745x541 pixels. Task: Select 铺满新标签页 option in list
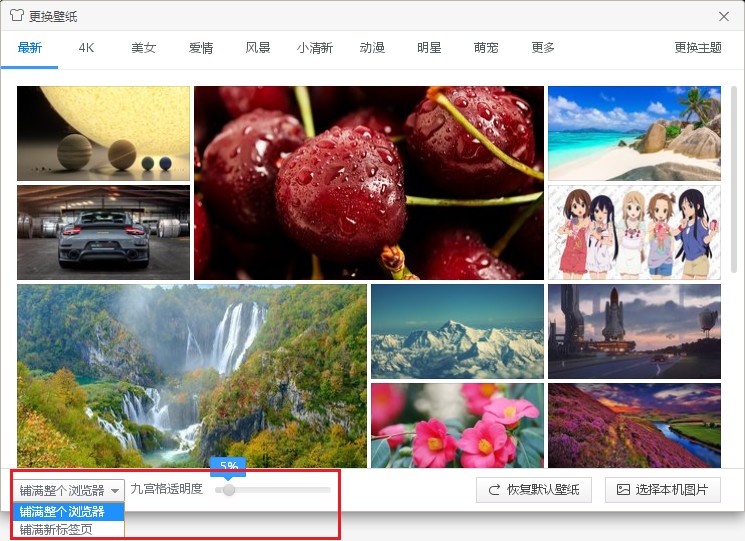[69, 529]
